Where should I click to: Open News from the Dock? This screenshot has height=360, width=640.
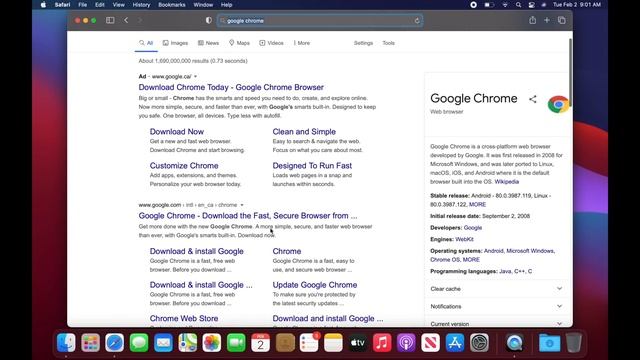(x=430, y=342)
